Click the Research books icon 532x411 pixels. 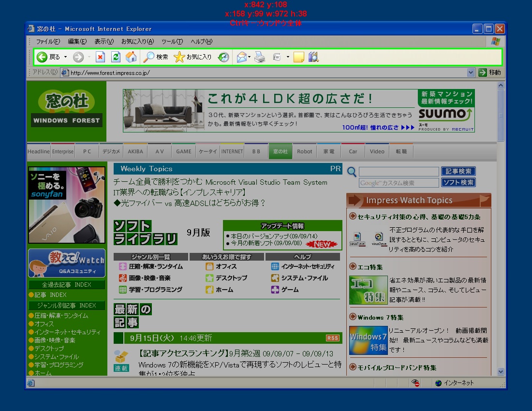click(313, 57)
